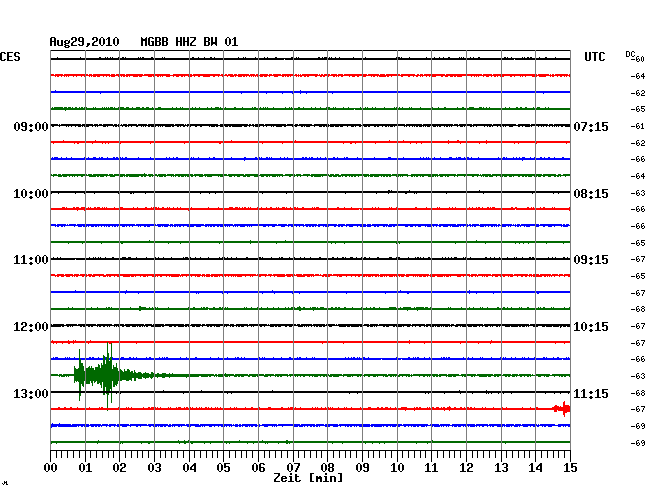Click minute 01 on the time axis

[x=85, y=467]
